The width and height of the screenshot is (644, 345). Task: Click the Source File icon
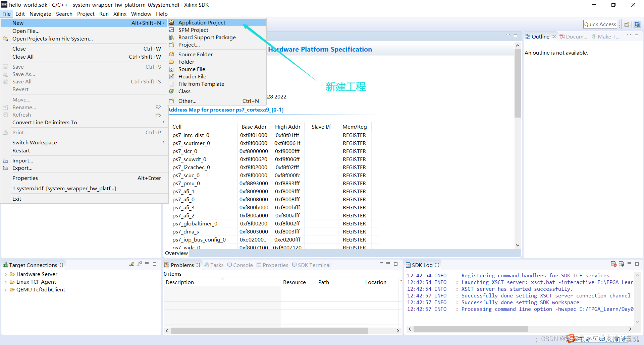[x=171, y=69]
